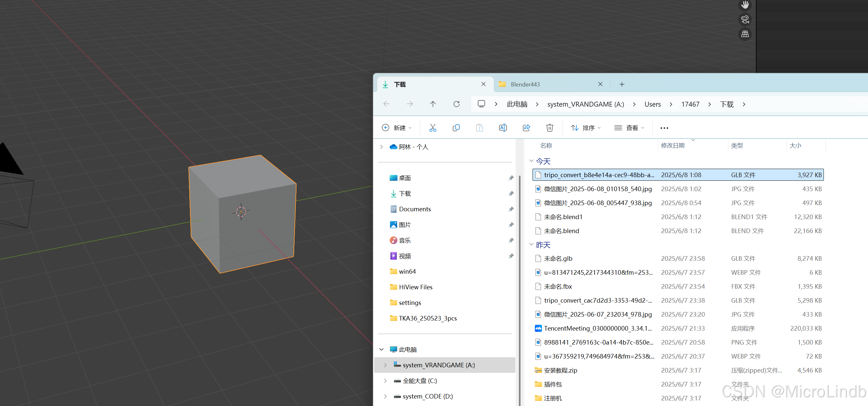Click the Blender pan view hand icon
Screen dimensions: 868x406
[745, 5]
